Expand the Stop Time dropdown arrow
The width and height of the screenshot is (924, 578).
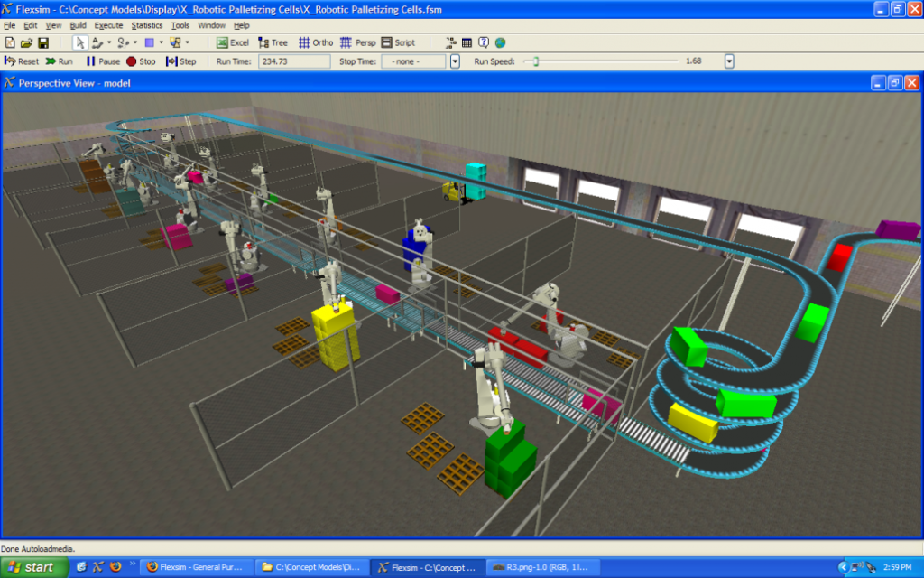coord(455,61)
